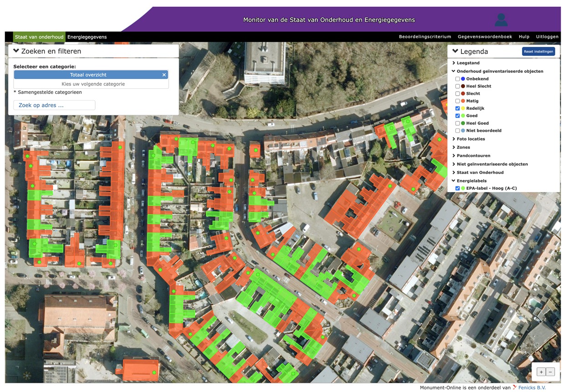Zoom out the map with minus button

[551, 372]
